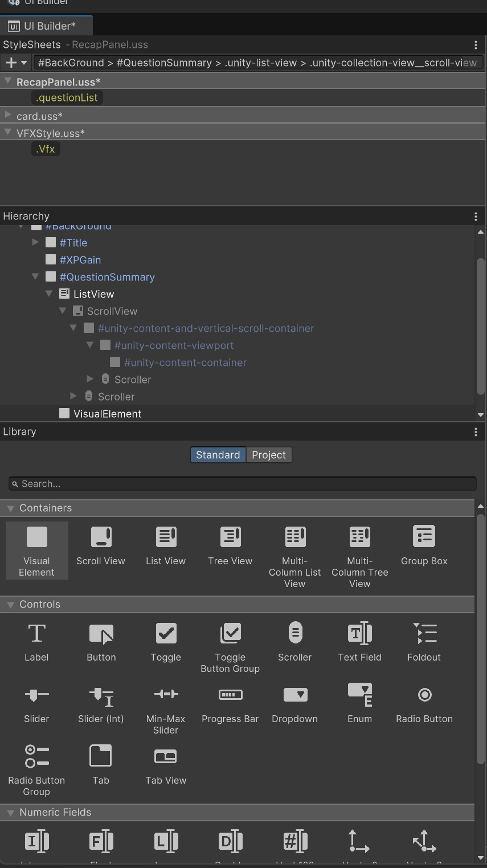Choose the Tree View container icon
The width and height of the screenshot is (487, 868).
(x=230, y=537)
